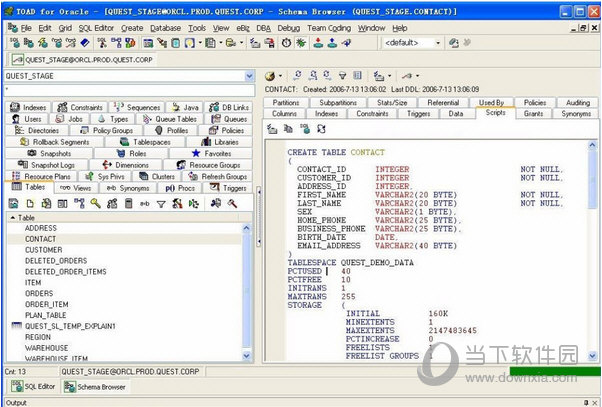This screenshot has width=602, height=407.
Task: Open the File menu
Action: [26, 28]
